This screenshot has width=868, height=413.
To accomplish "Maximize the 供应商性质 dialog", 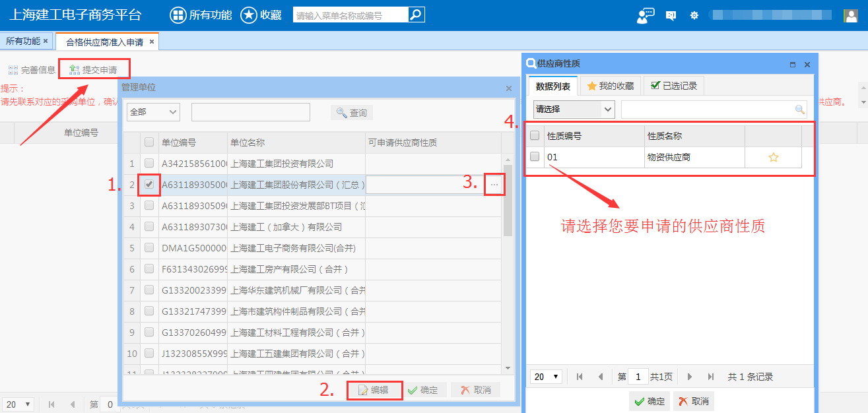I will point(793,65).
